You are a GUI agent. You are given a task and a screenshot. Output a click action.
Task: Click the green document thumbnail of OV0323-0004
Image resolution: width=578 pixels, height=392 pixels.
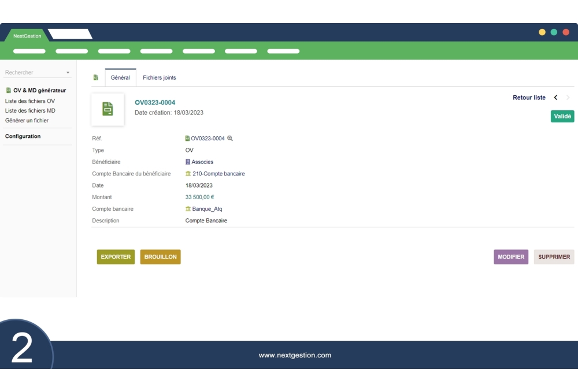tap(108, 109)
